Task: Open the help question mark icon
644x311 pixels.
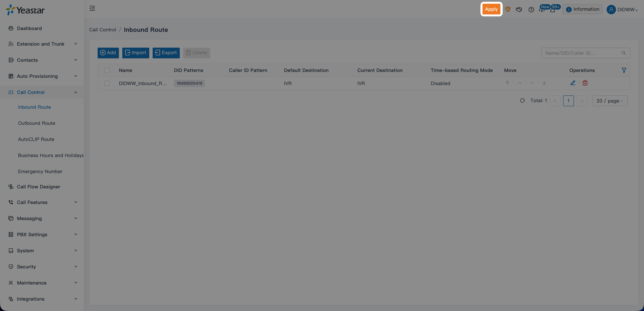Action: point(531,10)
